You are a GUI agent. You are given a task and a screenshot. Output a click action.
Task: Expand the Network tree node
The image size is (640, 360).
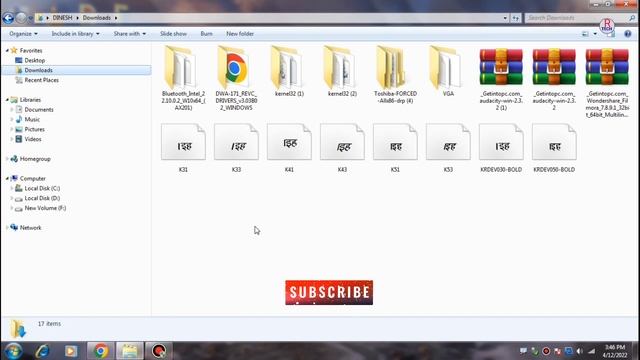click(7, 228)
